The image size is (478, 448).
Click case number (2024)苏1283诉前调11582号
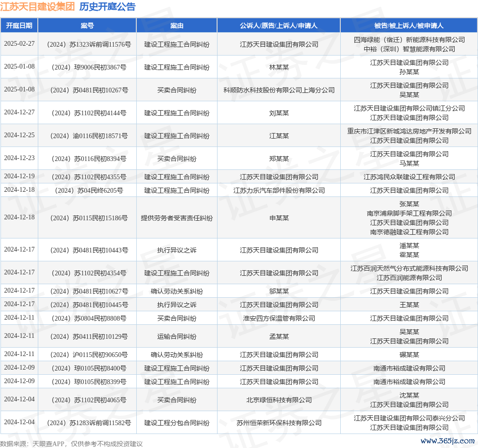click(89, 423)
